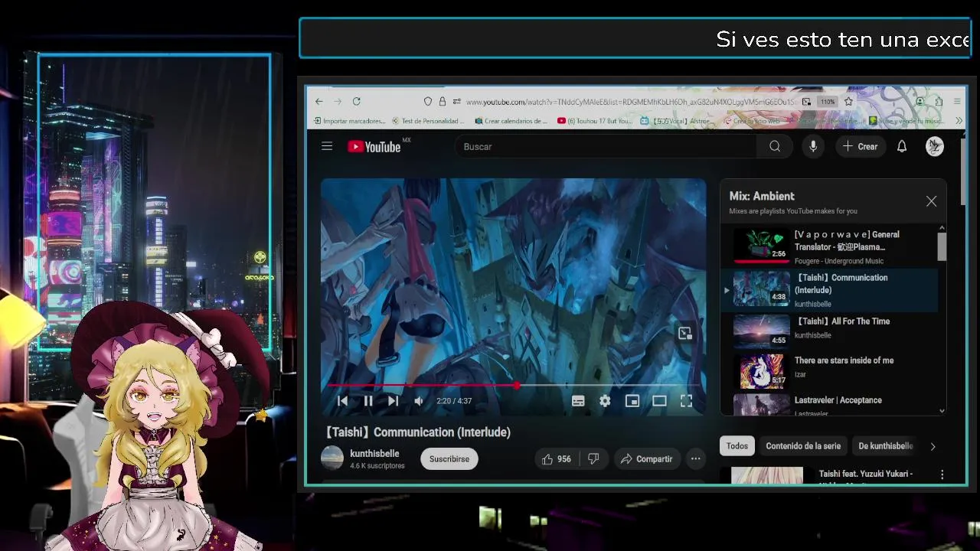
Task: Play Vaporwave General Translator playlist item
Action: pos(830,247)
